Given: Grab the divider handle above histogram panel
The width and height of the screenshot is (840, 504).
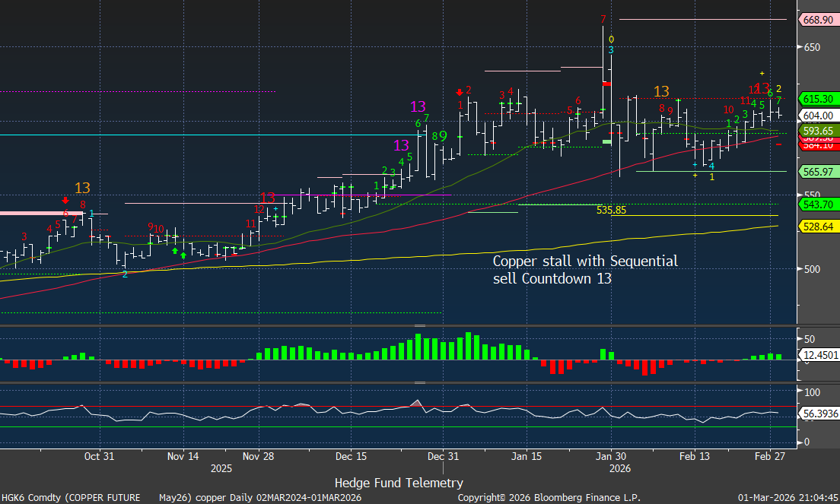Looking at the screenshot, I should coord(419,325).
